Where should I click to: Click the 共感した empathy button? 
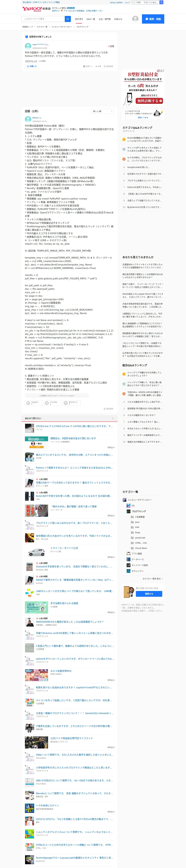click(x=32, y=66)
